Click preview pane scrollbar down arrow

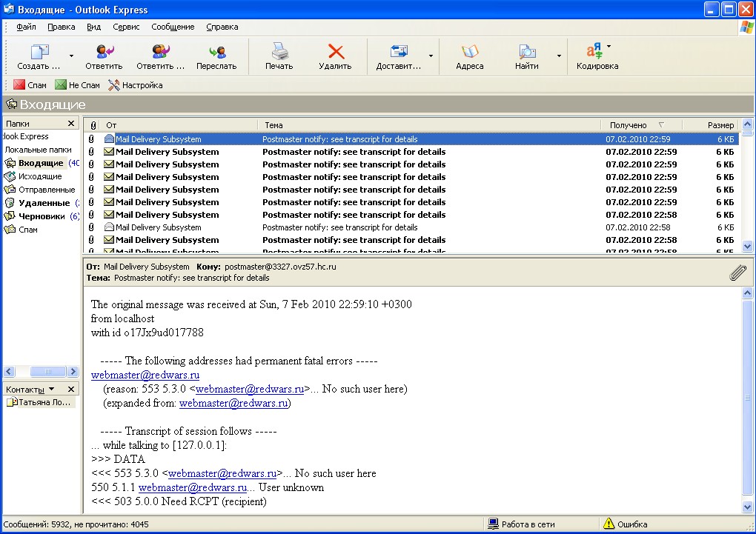pyautogui.click(x=747, y=507)
